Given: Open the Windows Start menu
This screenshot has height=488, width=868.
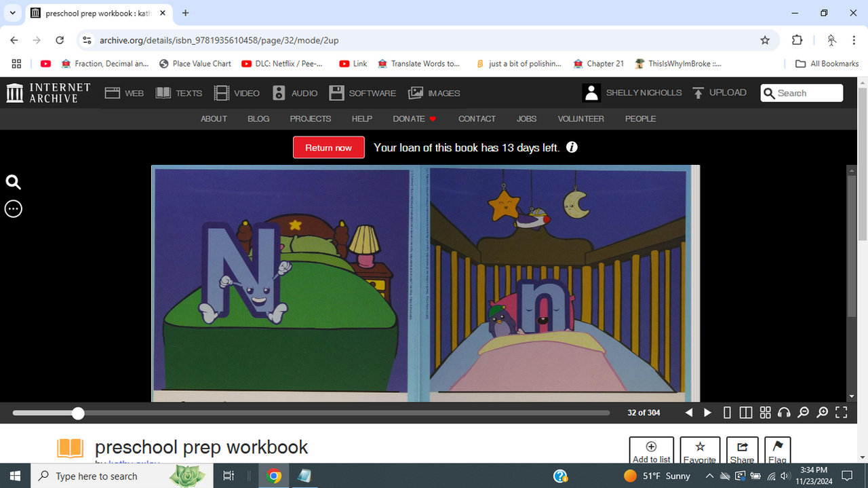Looking at the screenshot, I should click(x=15, y=476).
